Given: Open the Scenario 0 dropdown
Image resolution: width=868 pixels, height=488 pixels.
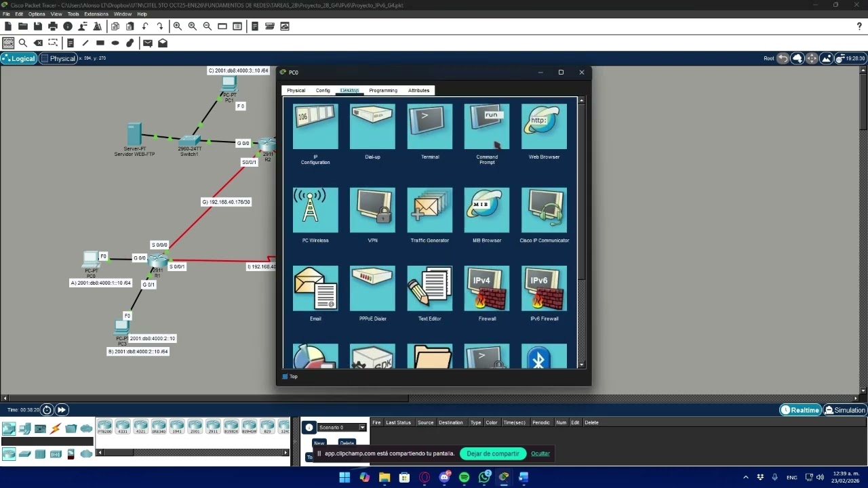Looking at the screenshot, I should coord(342,428).
